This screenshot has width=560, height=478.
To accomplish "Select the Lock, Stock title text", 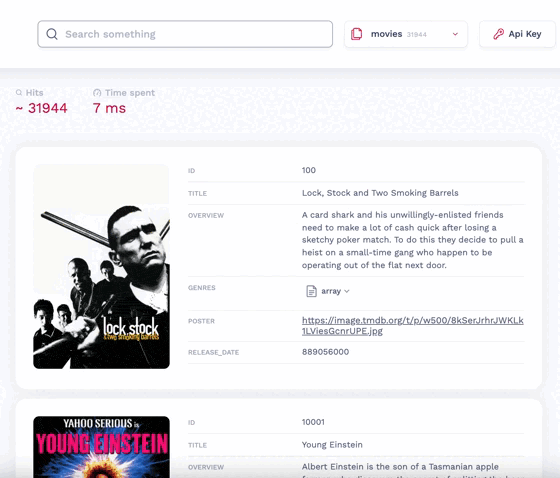I will click(x=380, y=193).
